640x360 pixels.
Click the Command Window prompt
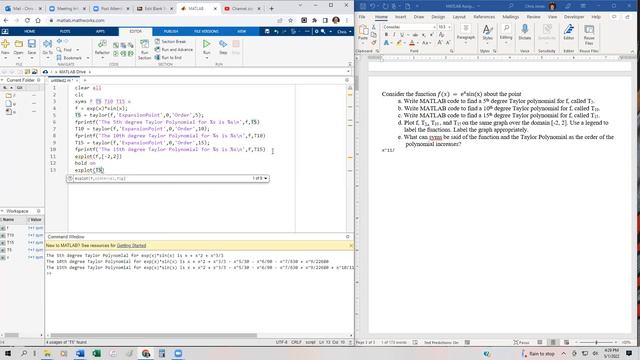click(x=49, y=273)
